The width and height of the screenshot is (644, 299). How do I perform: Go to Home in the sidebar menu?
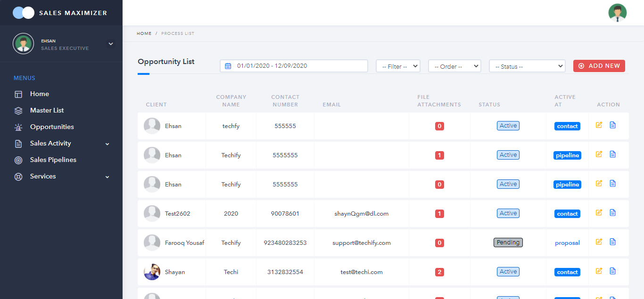40,94
